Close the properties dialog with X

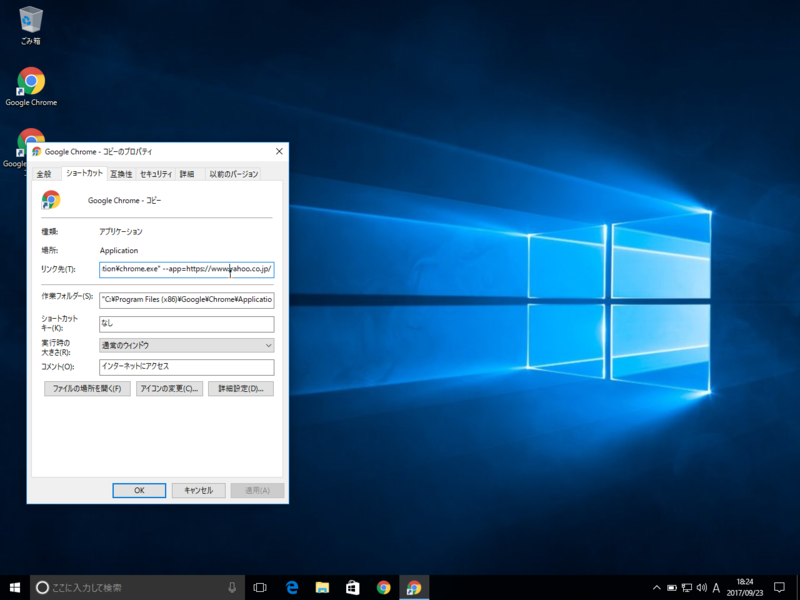279,152
